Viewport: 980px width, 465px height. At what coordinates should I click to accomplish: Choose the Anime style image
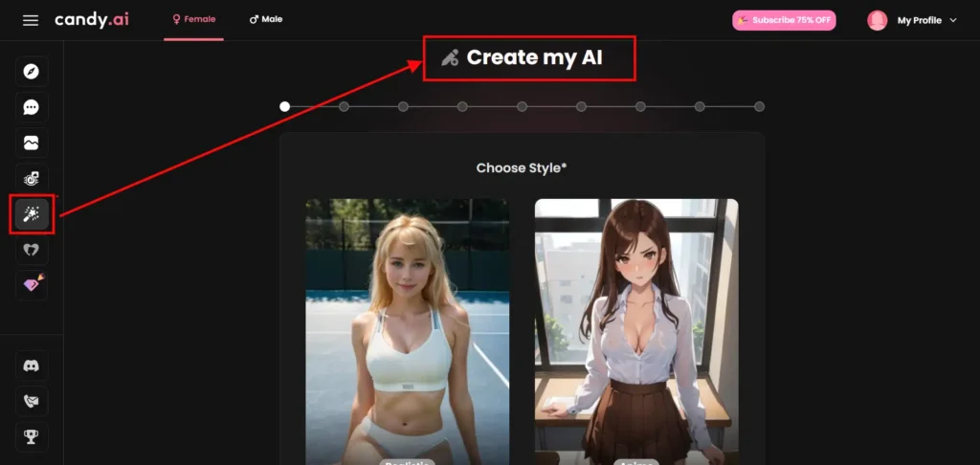636,332
